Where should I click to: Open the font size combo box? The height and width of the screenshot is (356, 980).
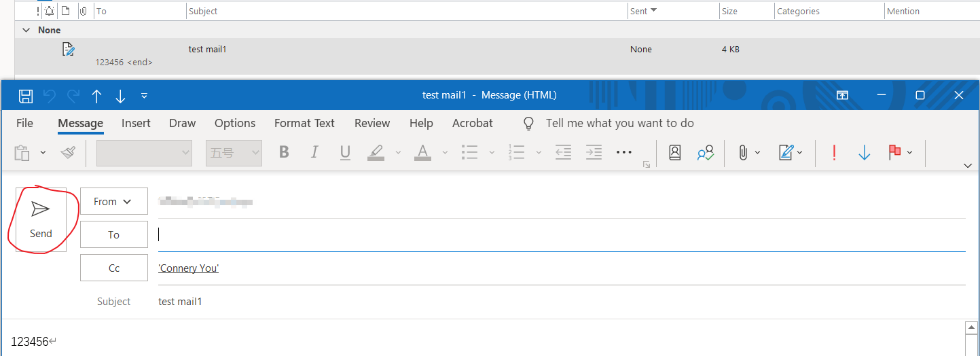pos(234,153)
